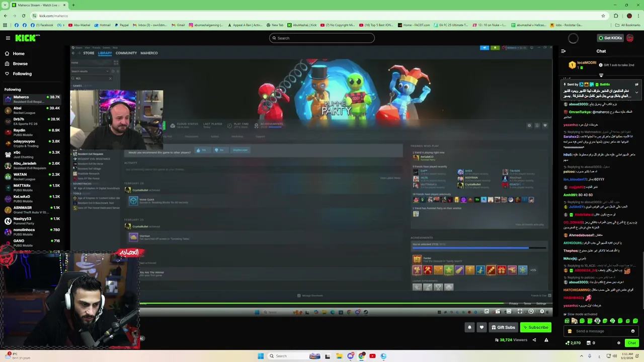The image size is (644, 362).
Task: Click the Kick logo
Action: pos(27,38)
